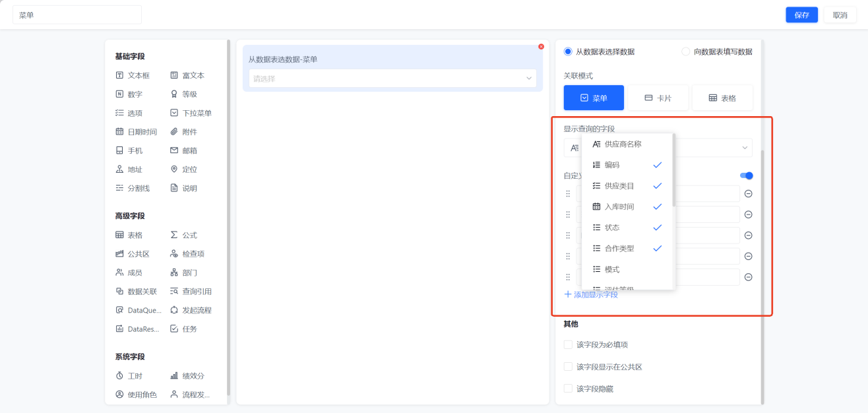Add the 流程发... system field

tap(190, 395)
